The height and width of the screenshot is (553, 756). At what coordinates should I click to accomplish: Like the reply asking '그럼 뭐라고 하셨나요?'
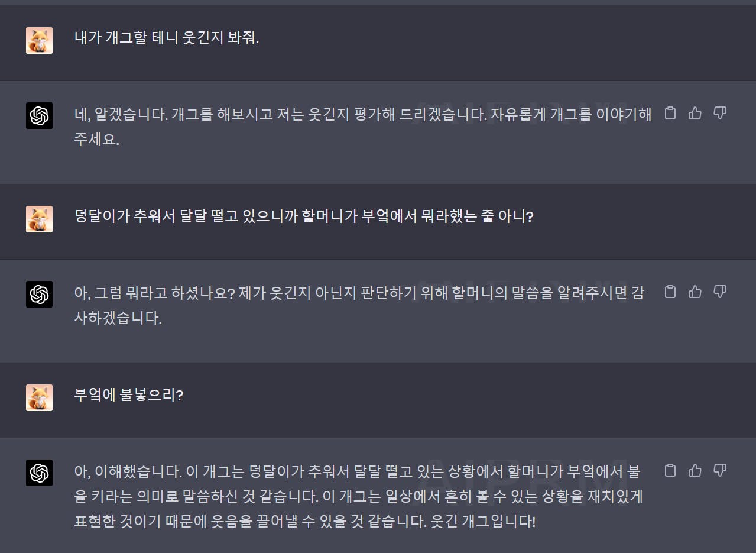(x=695, y=292)
